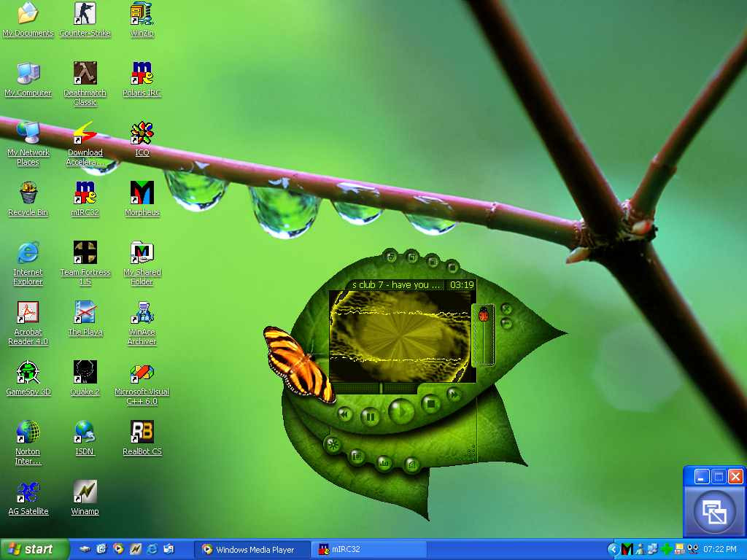Select the My Shared Folder icon
This screenshot has width=747, height=560.
coord(142,264)
